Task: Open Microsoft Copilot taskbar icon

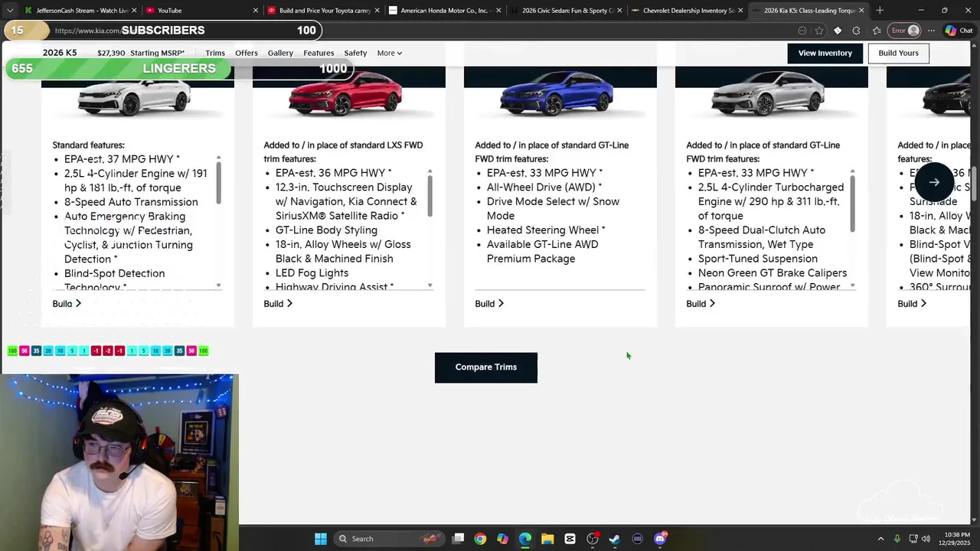Action: click(502, 539)
